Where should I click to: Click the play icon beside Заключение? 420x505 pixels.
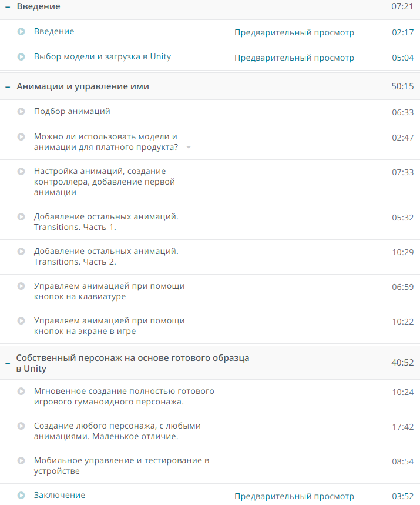coord(20,496)
